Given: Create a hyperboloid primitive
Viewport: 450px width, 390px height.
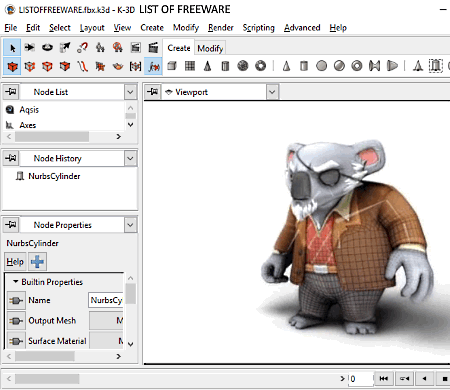Looking at the screenshot, I should tap(374, 66).
